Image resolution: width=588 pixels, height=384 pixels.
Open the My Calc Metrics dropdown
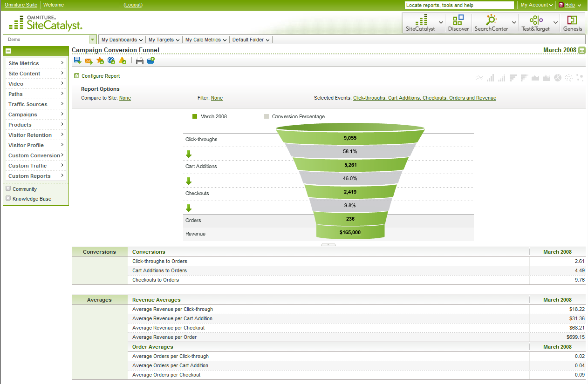tap(205, 40)
